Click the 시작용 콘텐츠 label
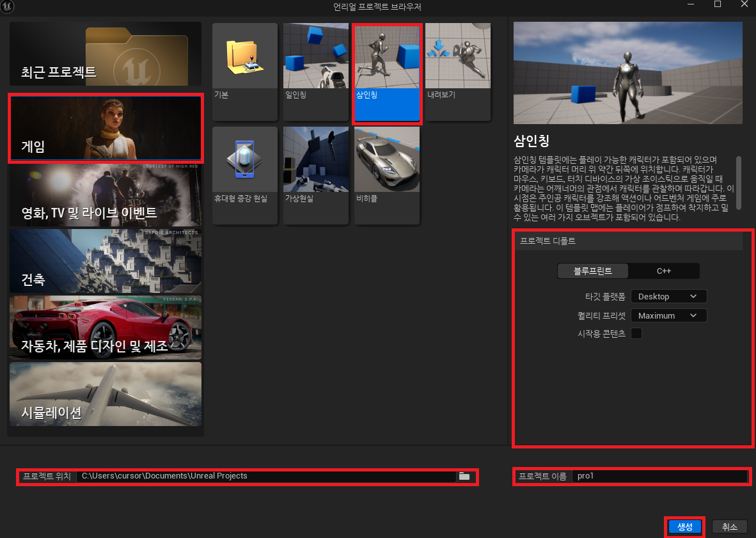Viewport: 756px width, 538px height. (601, 333)
